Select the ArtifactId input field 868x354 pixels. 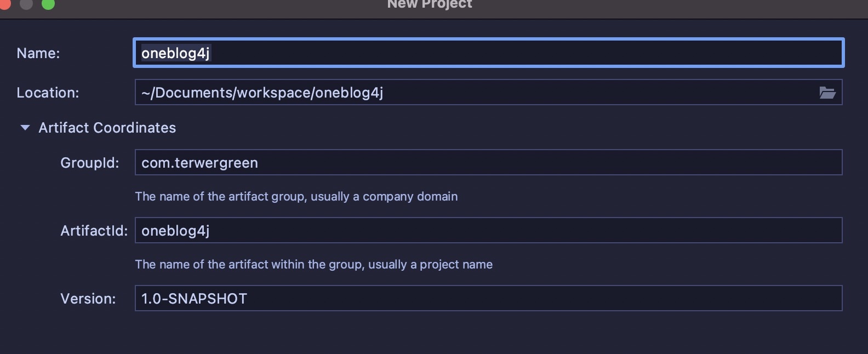(x=488, y=231)
